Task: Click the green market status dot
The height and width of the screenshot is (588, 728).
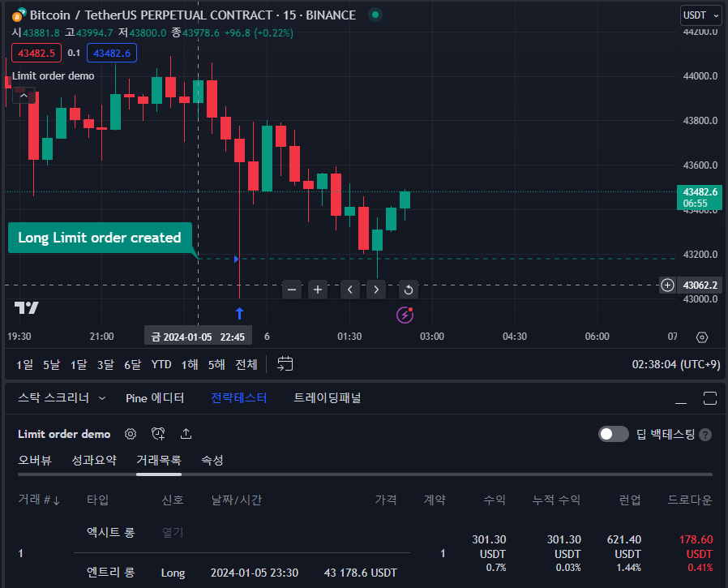Action: (x=375, y=15)
